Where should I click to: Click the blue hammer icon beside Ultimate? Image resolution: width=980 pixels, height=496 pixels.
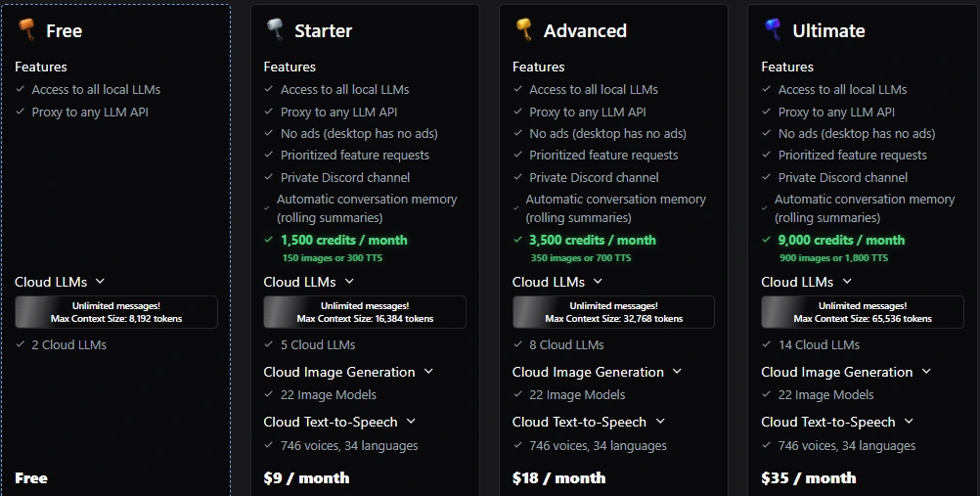773,28
